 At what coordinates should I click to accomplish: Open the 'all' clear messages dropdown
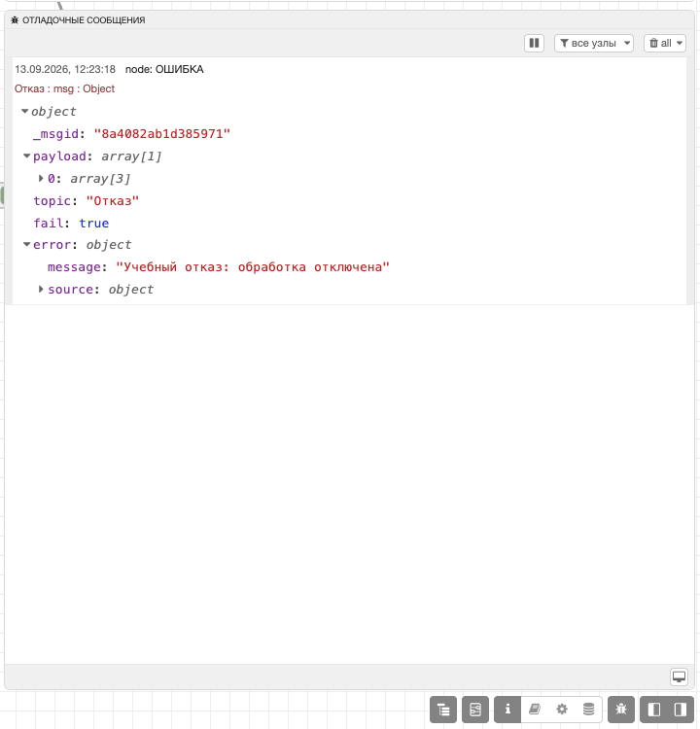coord(665,43)
